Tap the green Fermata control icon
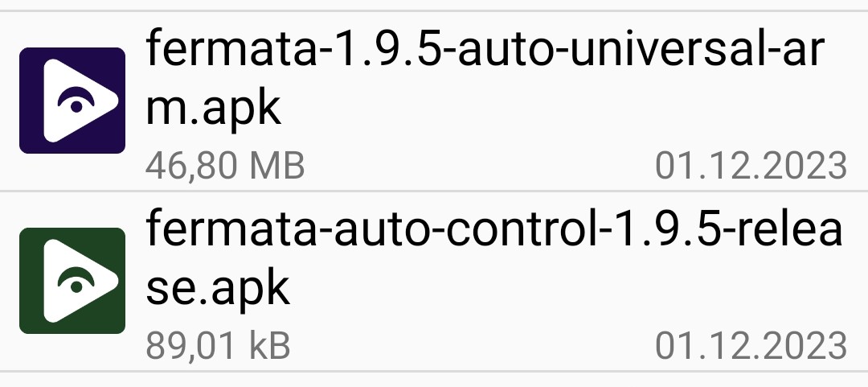 point(72,281)
